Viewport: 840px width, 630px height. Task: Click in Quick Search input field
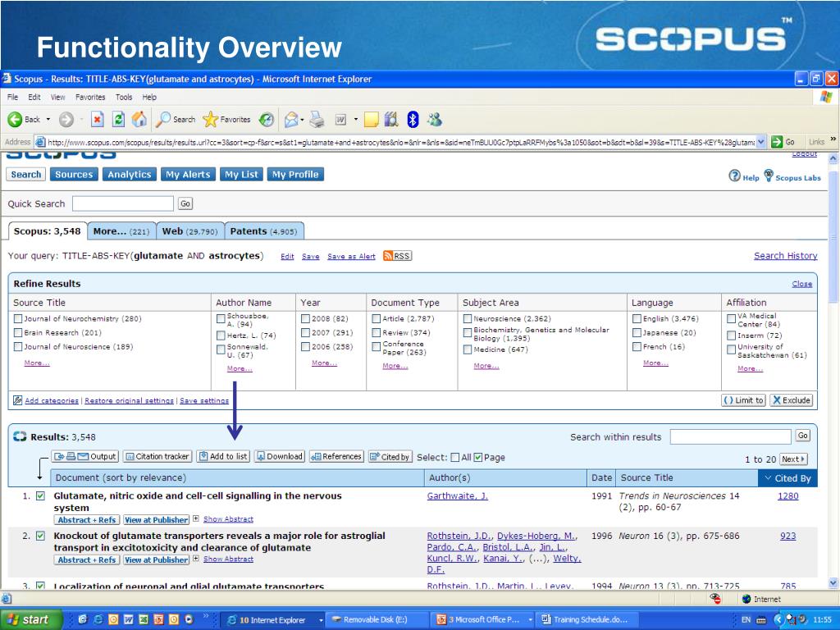[123, 203]
